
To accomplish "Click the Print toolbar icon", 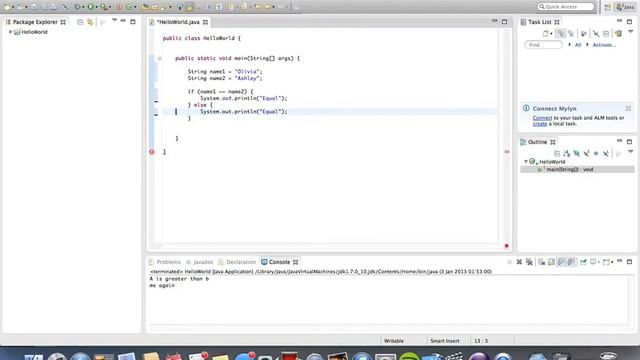I will [53, 7].
